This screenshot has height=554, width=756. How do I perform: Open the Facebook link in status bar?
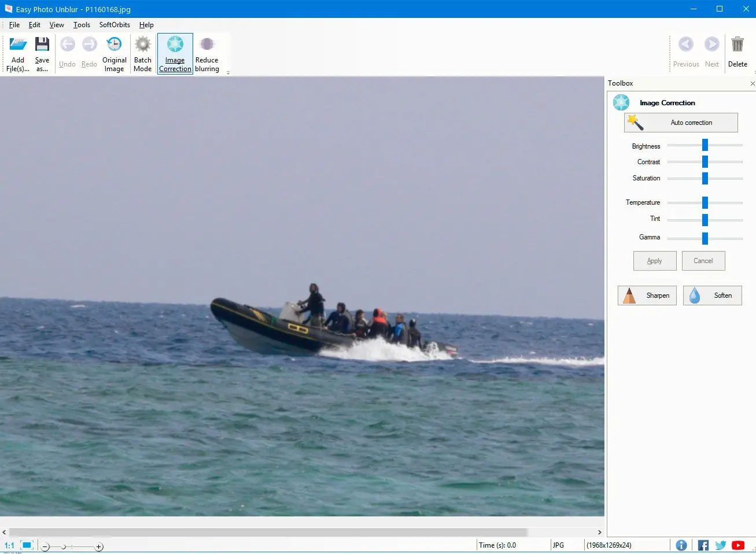703,545
